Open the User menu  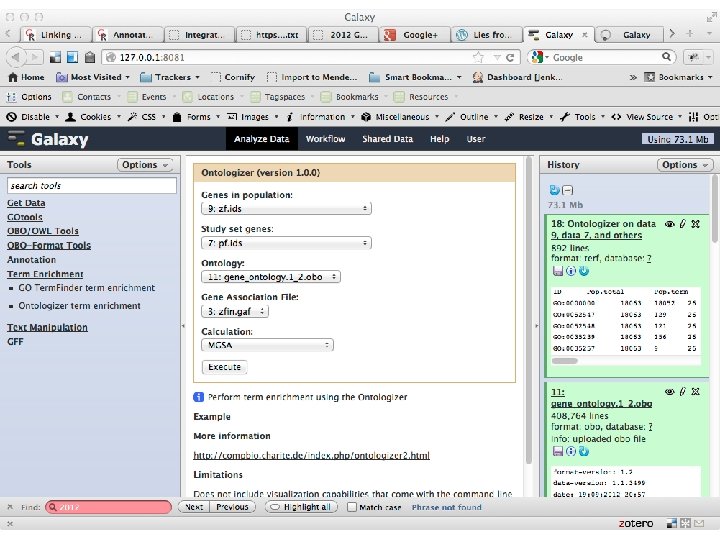pos(476,139)
